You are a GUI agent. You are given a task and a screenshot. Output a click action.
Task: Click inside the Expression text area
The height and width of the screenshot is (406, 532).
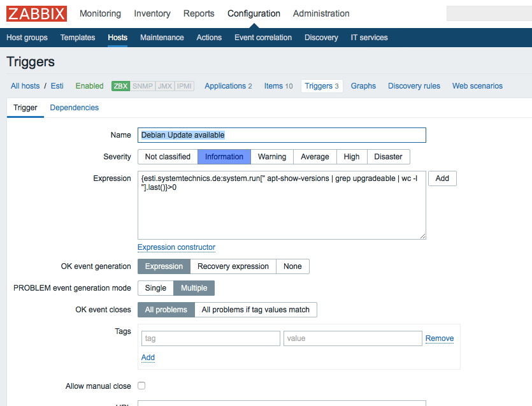[282, 205]
